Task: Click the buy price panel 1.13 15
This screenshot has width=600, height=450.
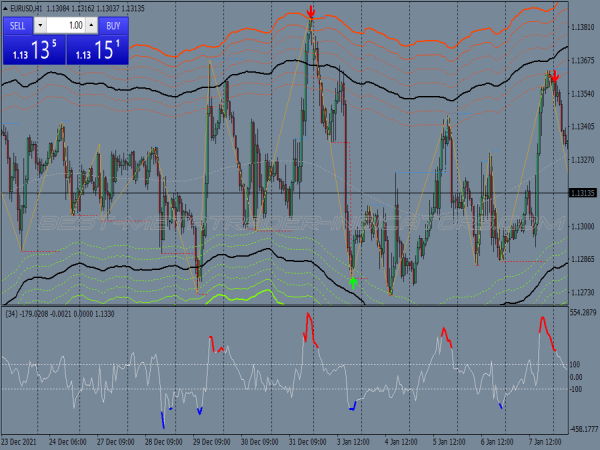Action: [x=98, y=50]
